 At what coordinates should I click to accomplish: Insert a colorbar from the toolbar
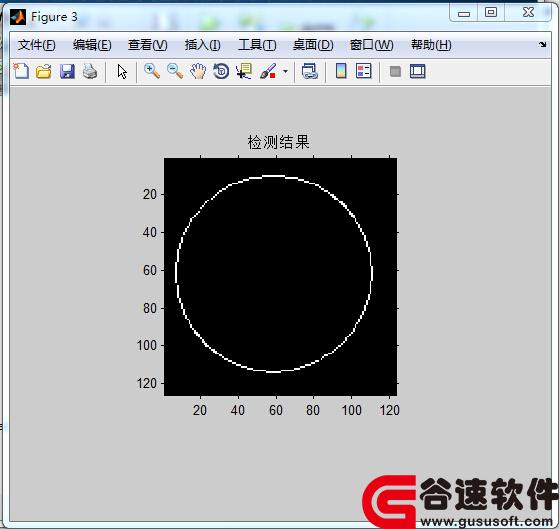(x=341, y=71)
